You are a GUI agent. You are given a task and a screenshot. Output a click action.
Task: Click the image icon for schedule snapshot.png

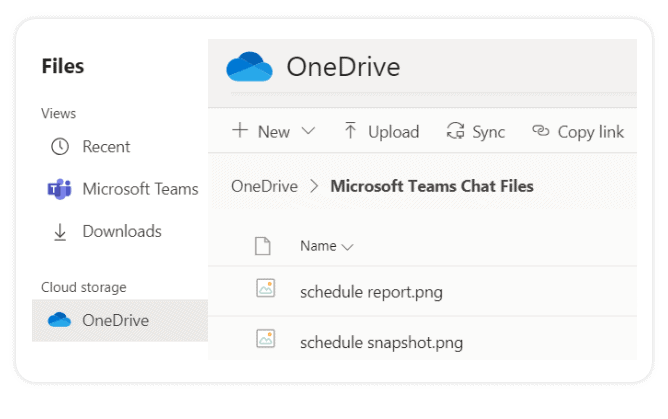pos(265,339)
